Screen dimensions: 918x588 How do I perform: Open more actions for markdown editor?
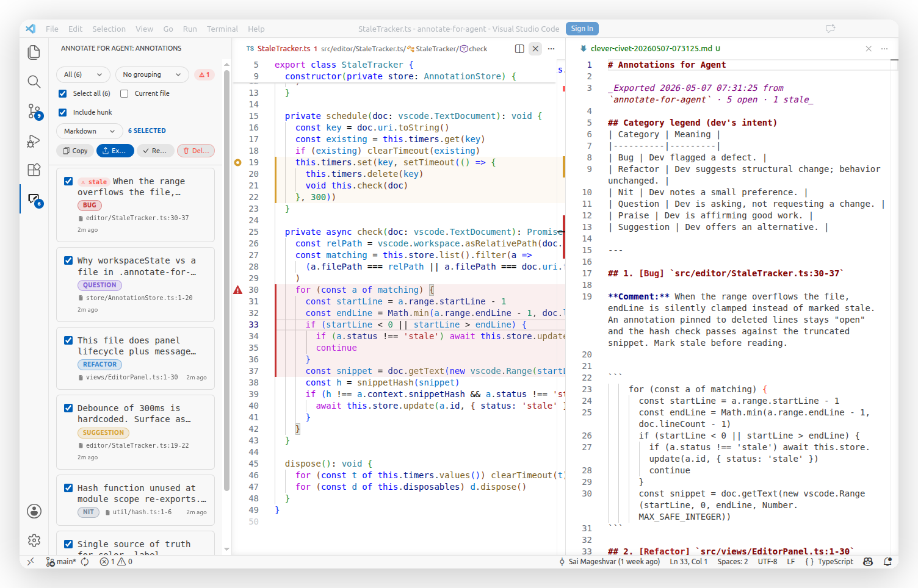point(884,49)
